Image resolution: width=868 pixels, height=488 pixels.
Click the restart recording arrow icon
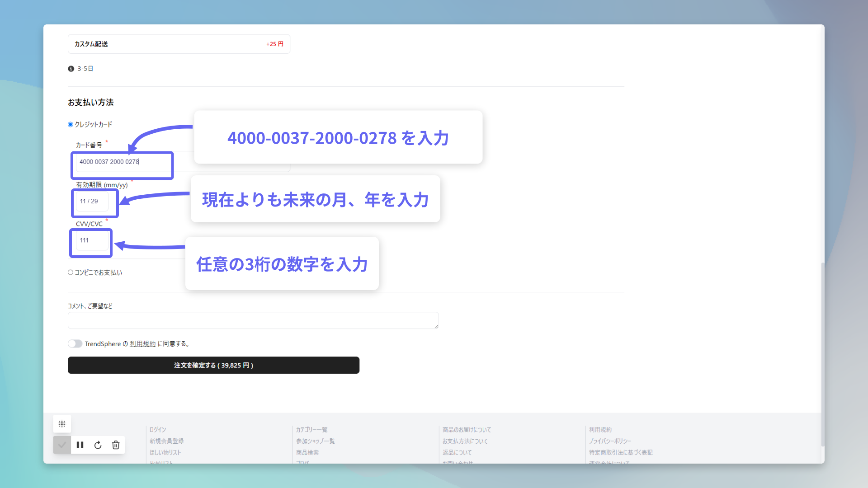98,445
